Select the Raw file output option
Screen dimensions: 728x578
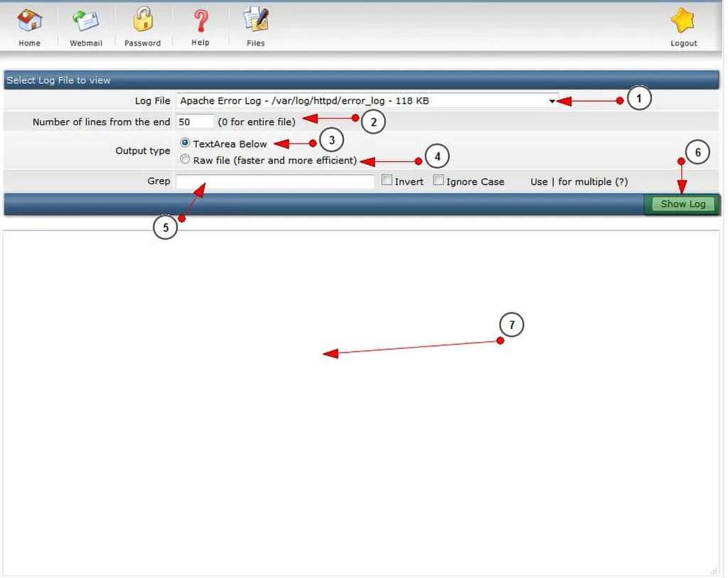(185, 160)
